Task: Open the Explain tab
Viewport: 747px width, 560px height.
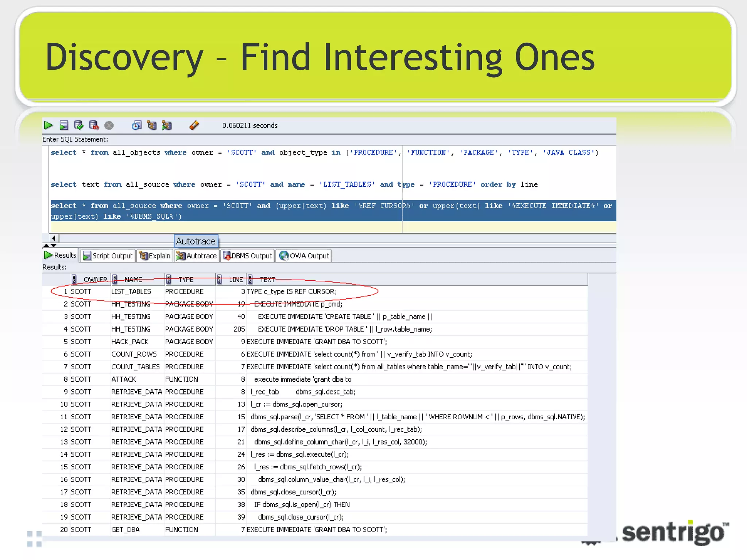Action: coord(155,256)
